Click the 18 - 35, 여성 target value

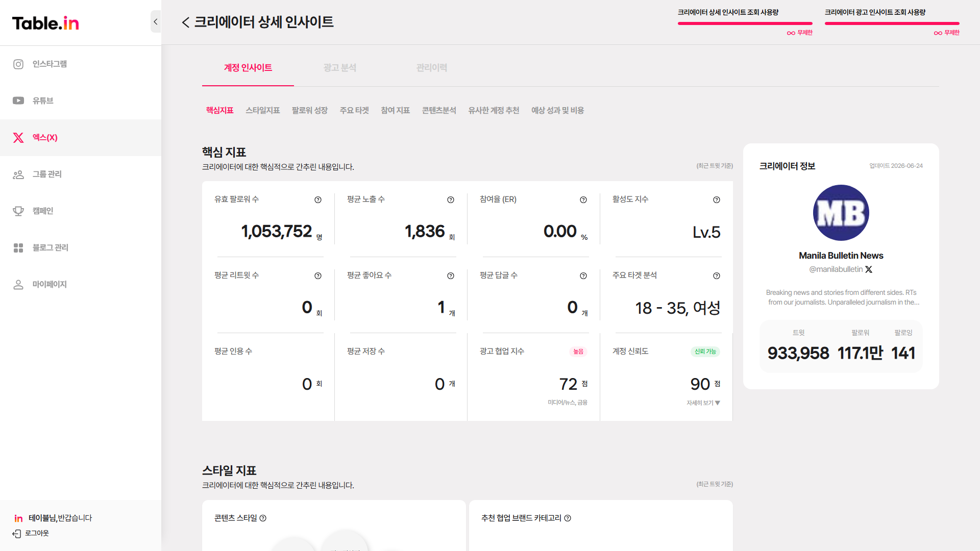(678, 308)
